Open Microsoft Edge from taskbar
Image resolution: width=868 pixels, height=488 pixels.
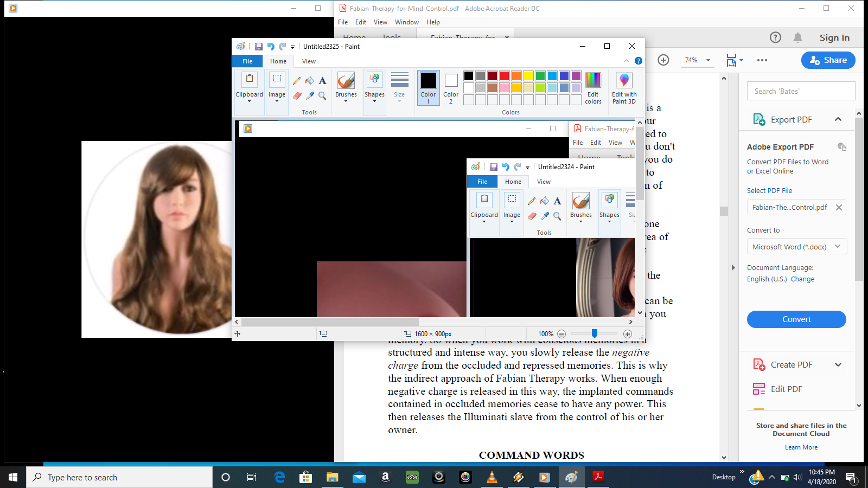coord(279,477)
